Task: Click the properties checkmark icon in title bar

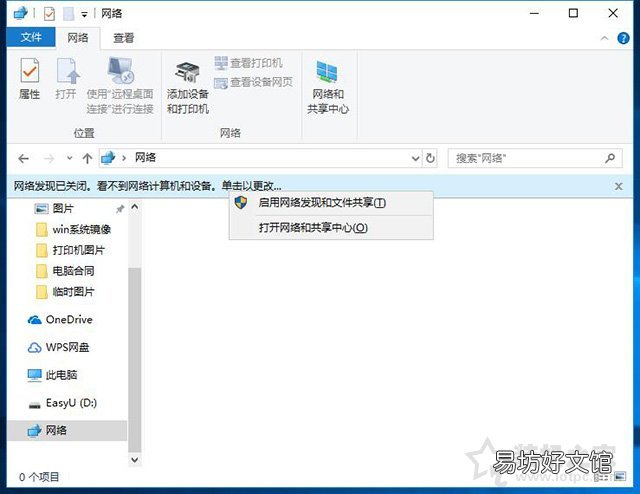Action: click(49, 14)
